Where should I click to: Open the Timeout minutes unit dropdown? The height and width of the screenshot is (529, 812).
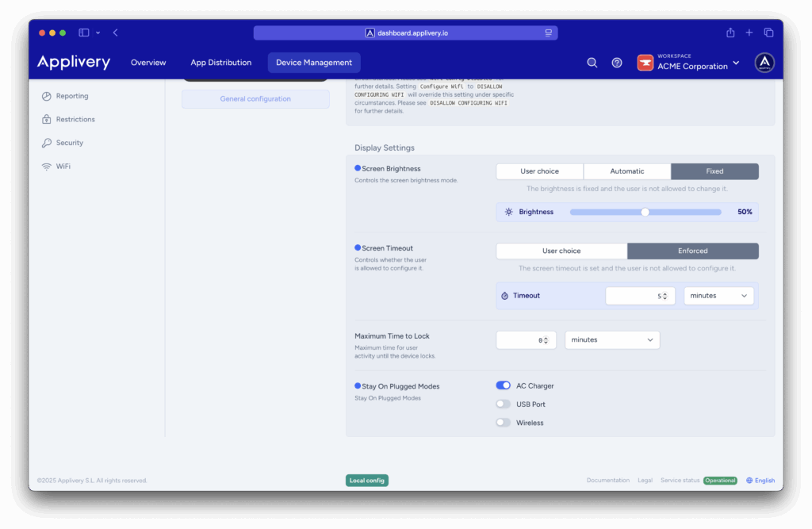(718, 296)
